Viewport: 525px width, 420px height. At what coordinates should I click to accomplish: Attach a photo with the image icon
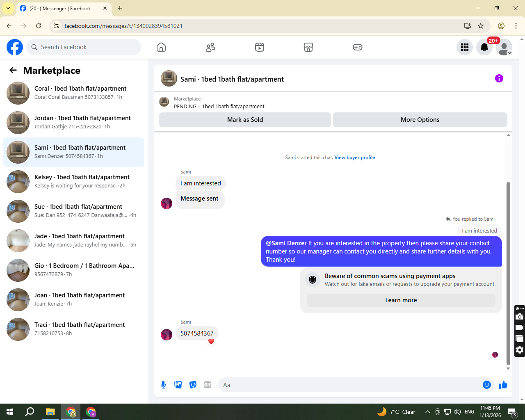coord(178,385)
